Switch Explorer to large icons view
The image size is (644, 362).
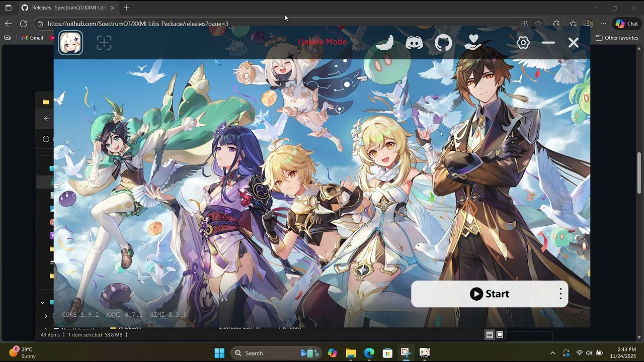[x=500, y=335]
